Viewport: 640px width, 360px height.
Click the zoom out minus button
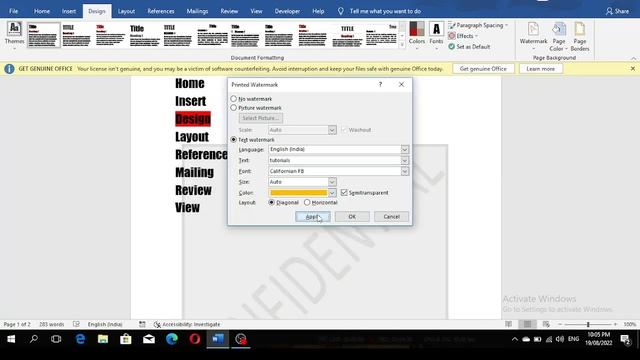pyautogui.click(x=560, y=324)
